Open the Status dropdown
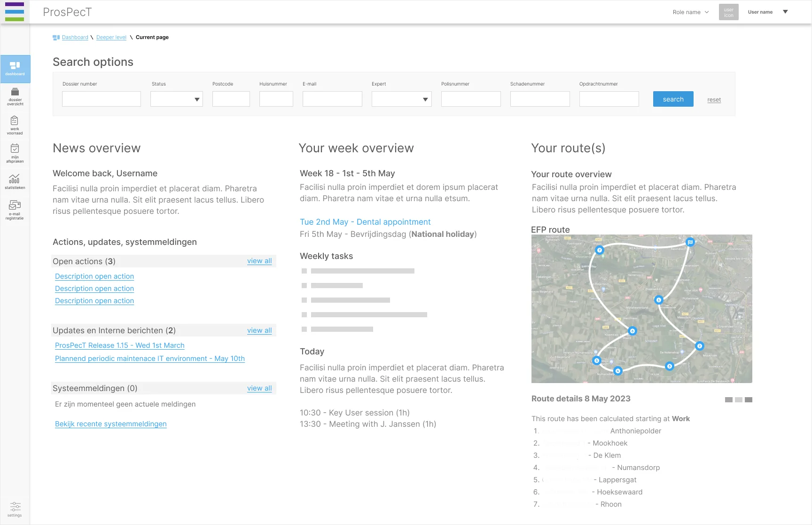The width and height of the screenshot is (812, 525). pos(177,99)
